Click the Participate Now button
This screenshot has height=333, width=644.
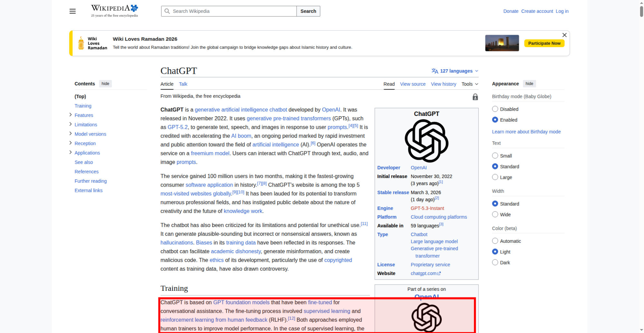coord(544,43)
